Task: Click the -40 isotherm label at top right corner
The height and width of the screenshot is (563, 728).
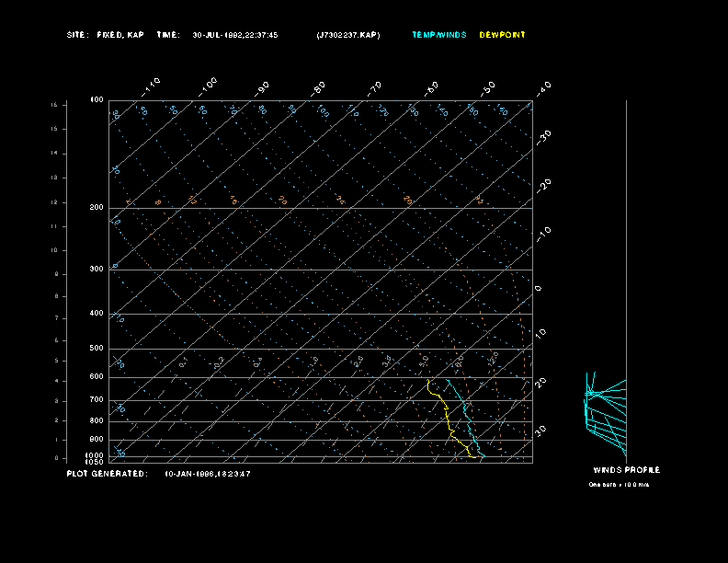Action: click(542, 87)
